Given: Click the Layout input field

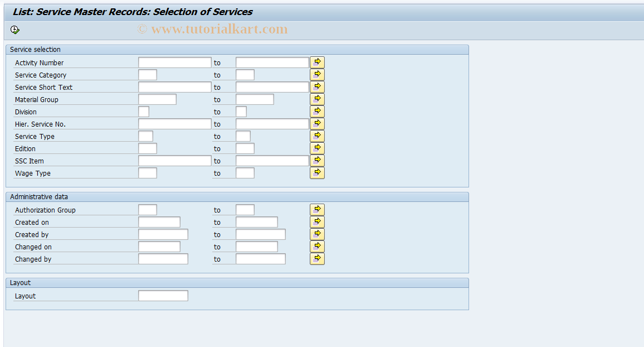Looking at the screenshot, I should pos(163,295).
